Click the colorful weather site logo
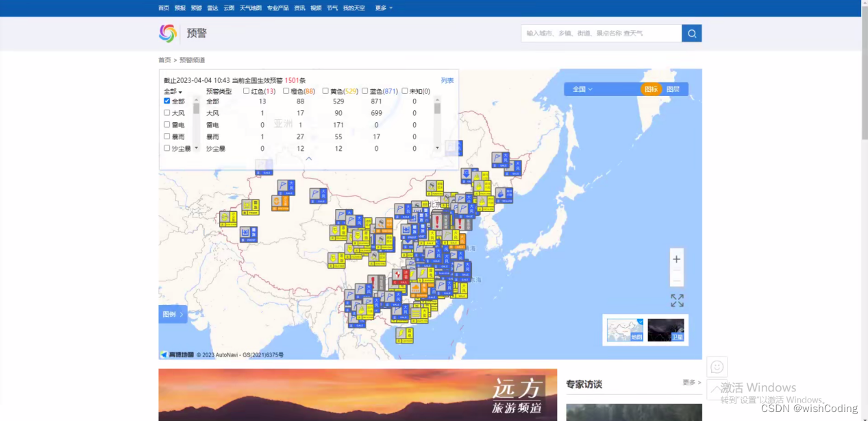Image resolution: width=868 pixels, height=421 pixels. (x=168, y=33)
